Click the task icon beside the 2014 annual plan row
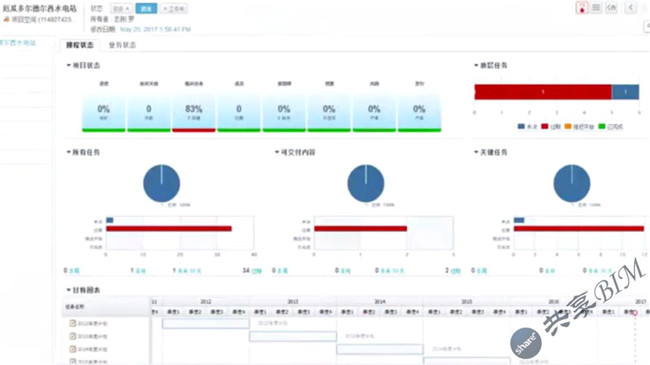The width and height of the screenshot is (650, 365). [73, 349]
